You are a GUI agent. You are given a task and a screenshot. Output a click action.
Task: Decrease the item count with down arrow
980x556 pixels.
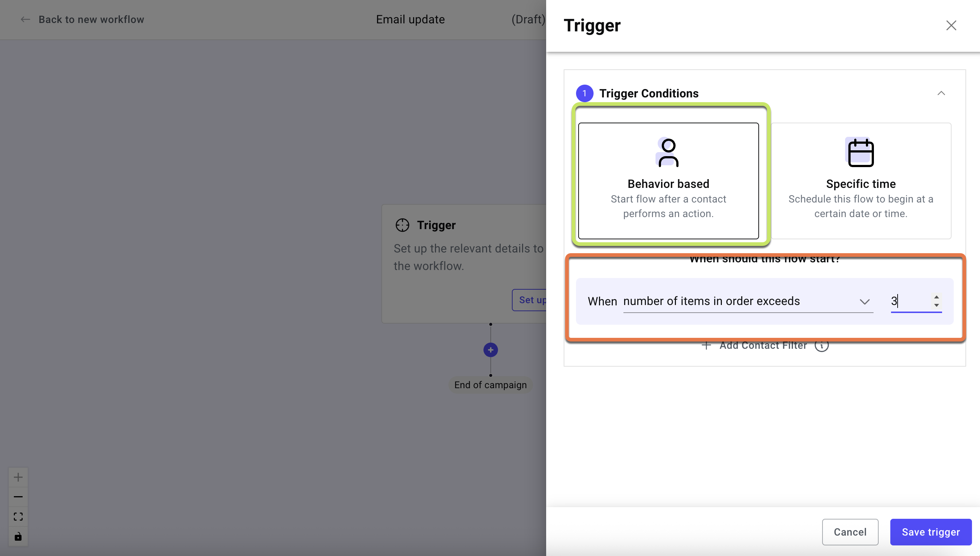click(x=936, y=305)
